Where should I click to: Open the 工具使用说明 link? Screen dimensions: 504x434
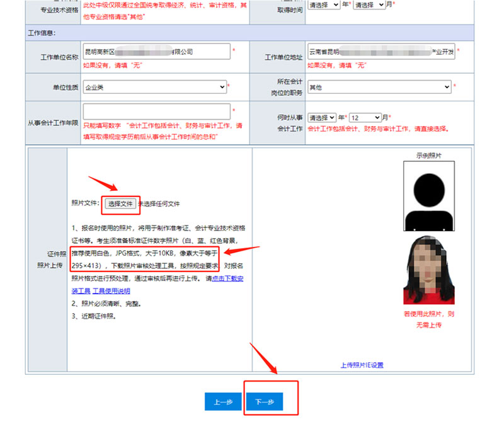[112, 291]
